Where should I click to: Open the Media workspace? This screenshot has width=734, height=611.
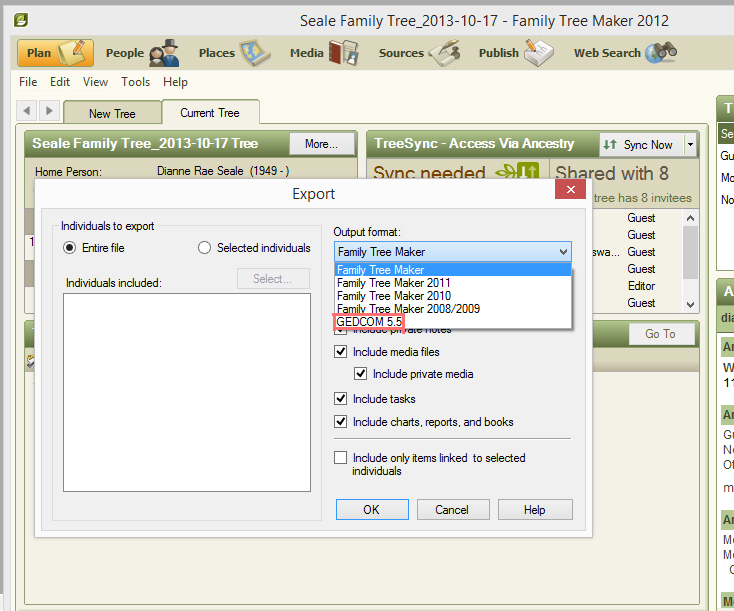(x=324, y=53)
